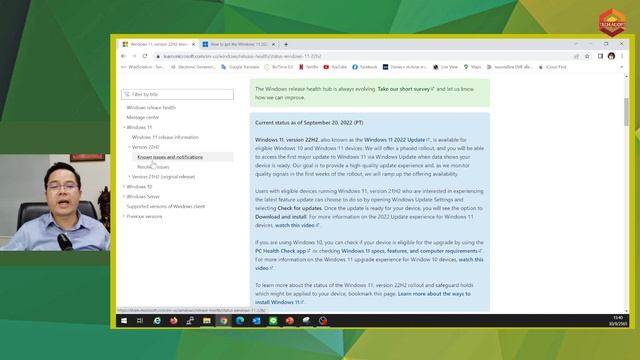The image size is (640, 360).
Task: Bookmark this page with the star icon
Action: pos(587,56)
